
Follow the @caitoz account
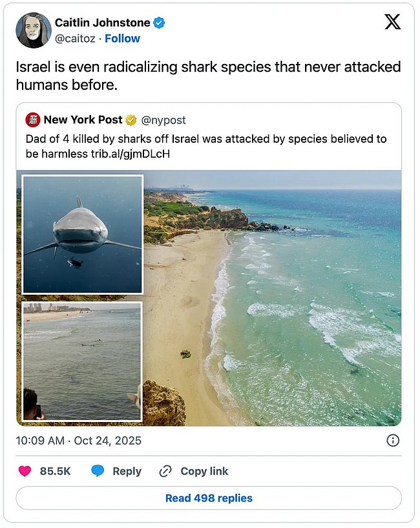tap(123, 39)
